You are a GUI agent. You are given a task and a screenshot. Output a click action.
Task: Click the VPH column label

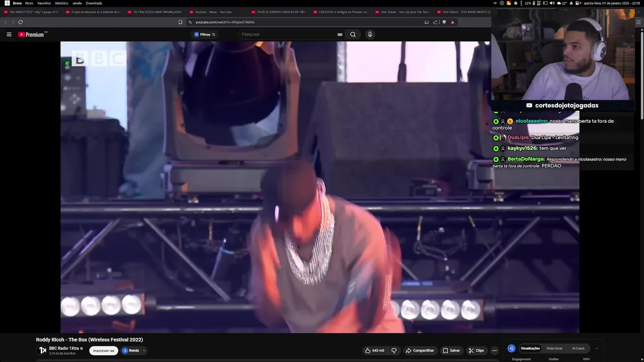(x=586, y=359)
